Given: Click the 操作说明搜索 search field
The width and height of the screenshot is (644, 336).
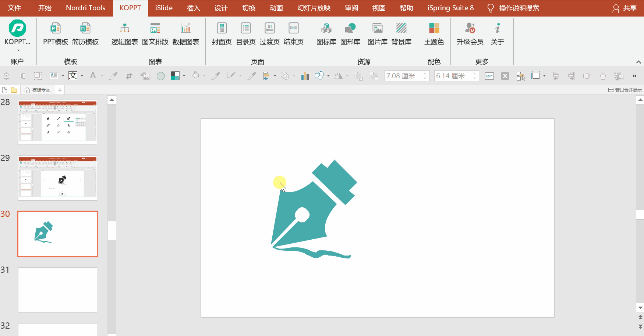Looking at the screenshot, I should click(x=519, y=8).
